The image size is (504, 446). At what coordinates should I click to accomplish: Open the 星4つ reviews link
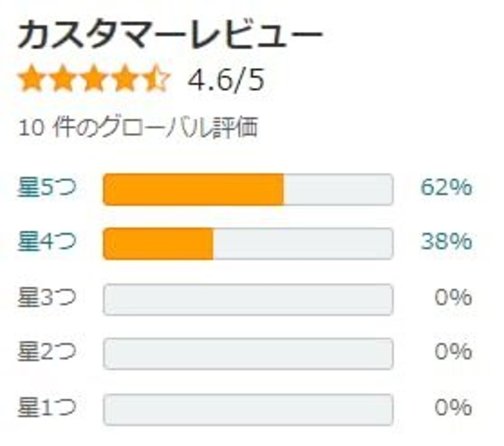tap(46, 242)
